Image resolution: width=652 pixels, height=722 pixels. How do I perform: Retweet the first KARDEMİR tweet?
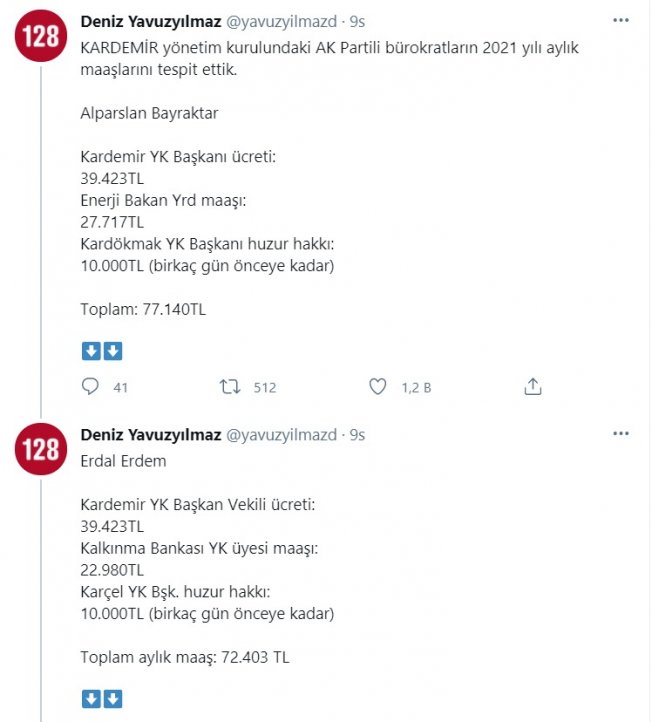click(230, 387)
